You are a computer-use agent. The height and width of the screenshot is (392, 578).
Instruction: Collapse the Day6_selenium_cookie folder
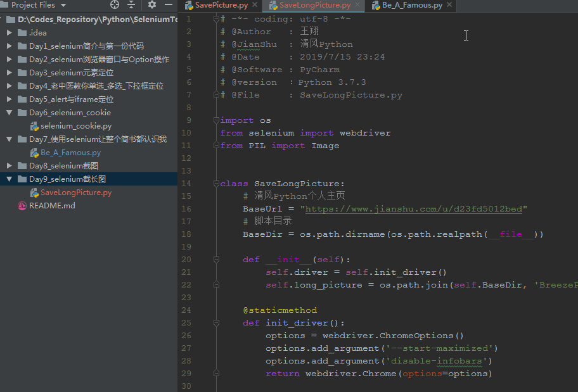10,113
